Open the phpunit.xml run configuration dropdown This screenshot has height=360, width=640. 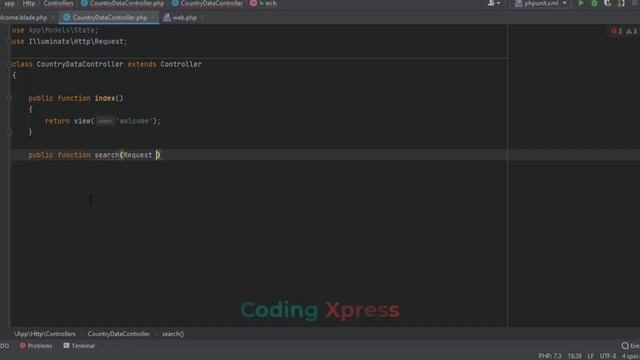541,3
